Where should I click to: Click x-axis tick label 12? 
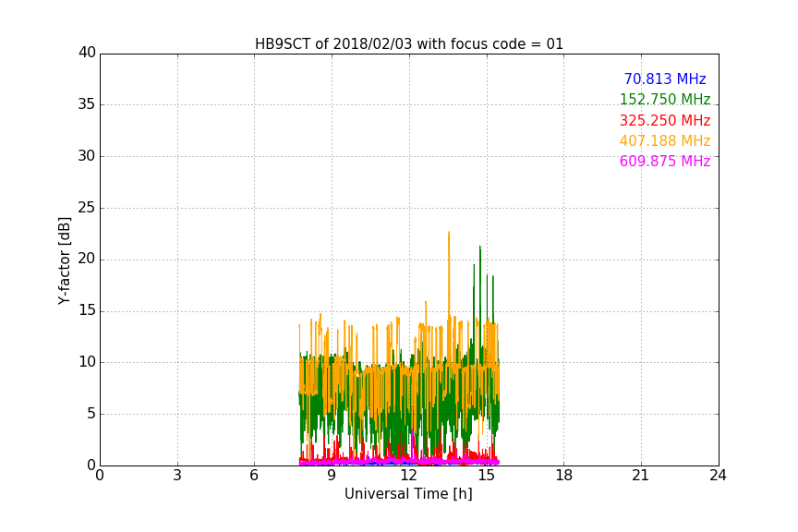pyautogui.click(x=409, y=476)
